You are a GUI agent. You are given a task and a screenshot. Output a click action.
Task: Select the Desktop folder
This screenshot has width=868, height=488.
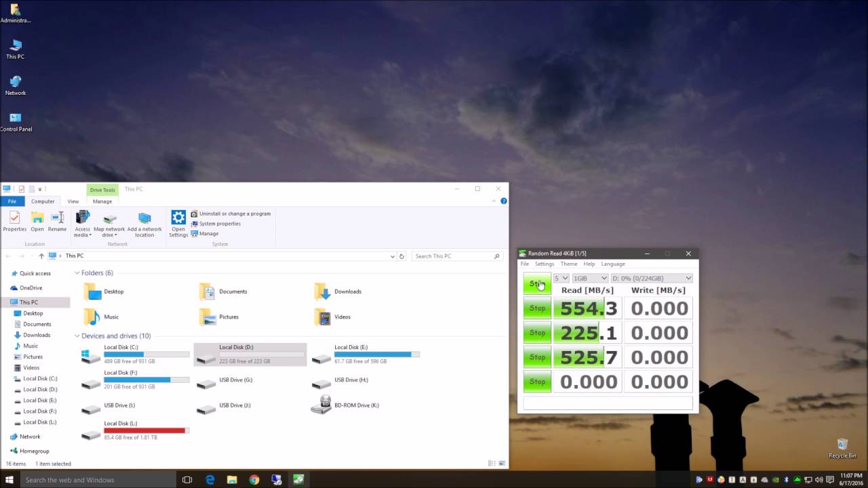click(x=104, y=291)
